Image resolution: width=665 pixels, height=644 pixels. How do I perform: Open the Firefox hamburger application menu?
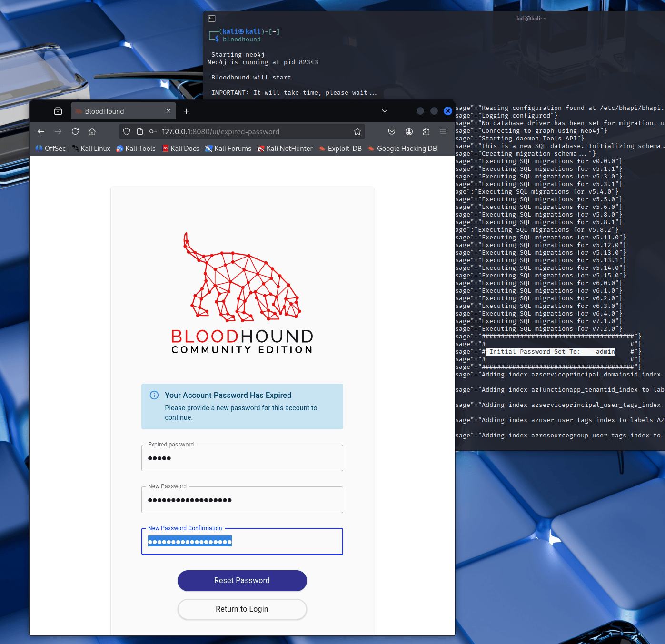coord(443,132)
